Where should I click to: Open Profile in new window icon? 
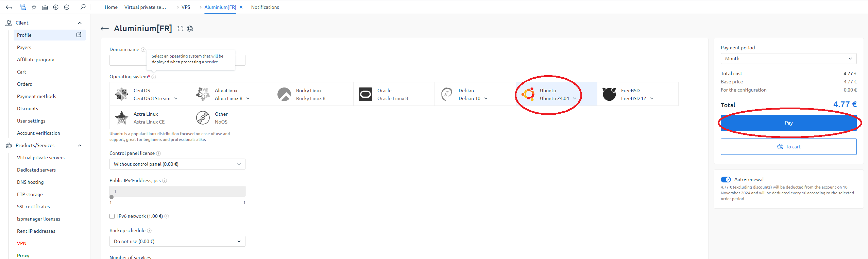(79, 35)
